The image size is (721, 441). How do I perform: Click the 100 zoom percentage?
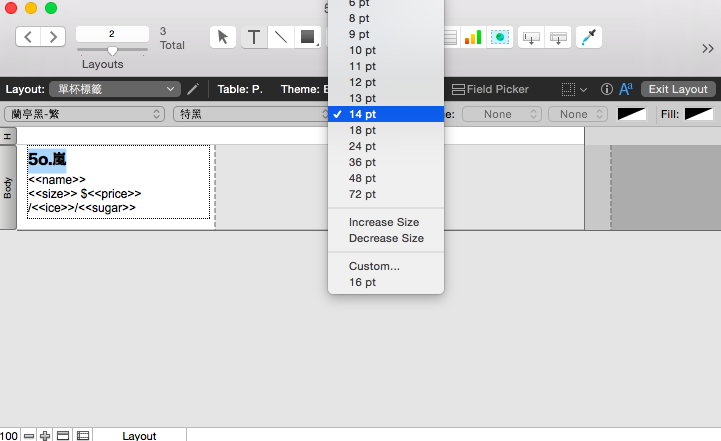[x=9, y=435]
